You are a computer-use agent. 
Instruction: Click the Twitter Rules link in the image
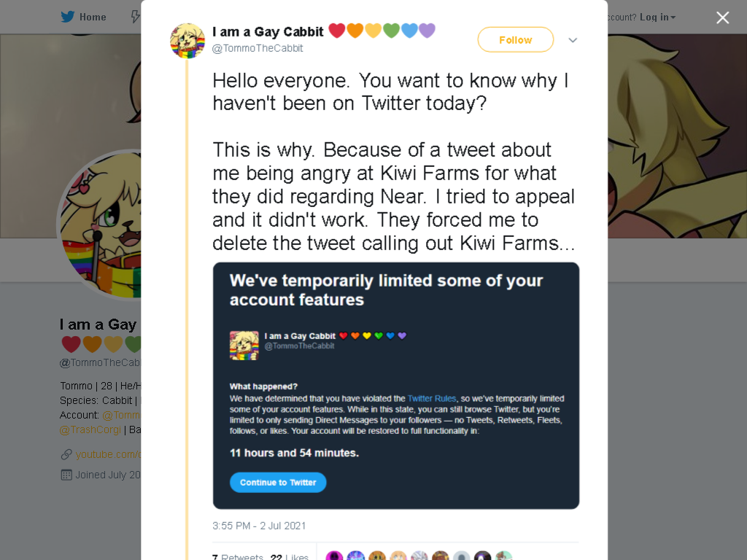[432, 399]
